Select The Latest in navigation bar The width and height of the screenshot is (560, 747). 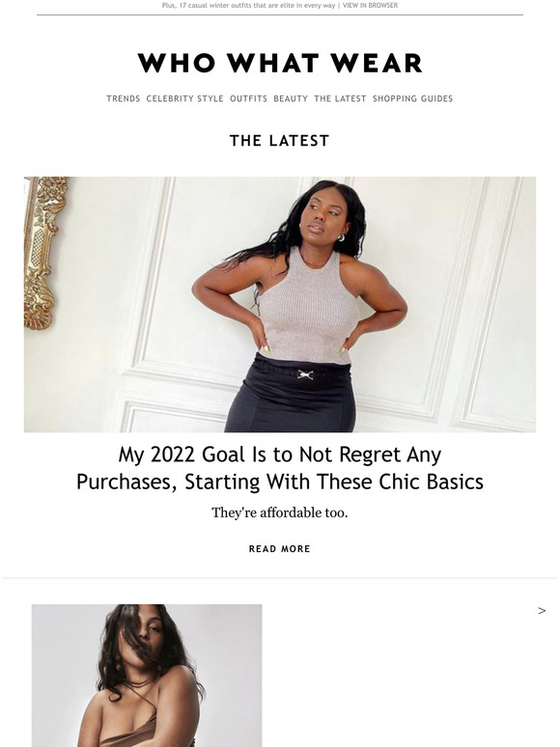tap(340, 98)
